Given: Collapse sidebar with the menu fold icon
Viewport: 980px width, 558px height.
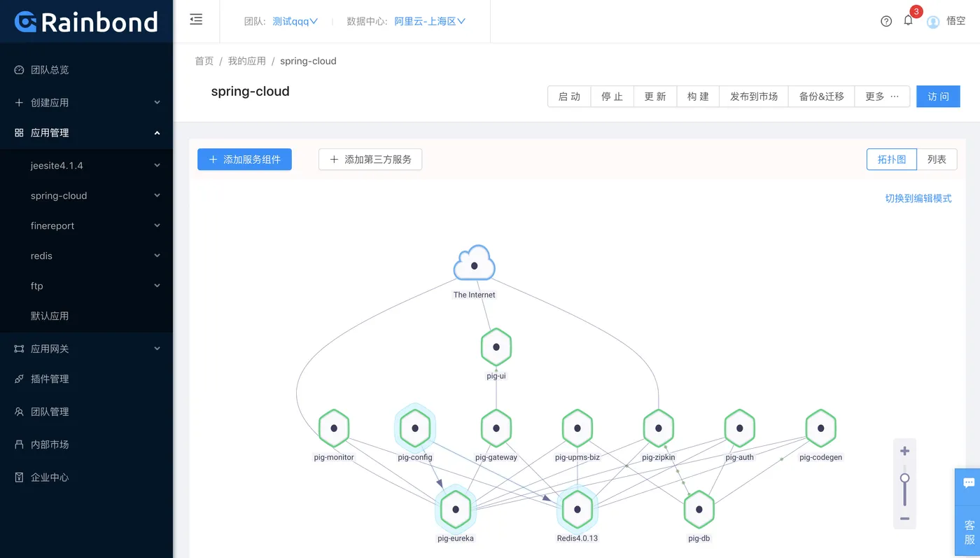Looking at the screenshot, I should click(x=196, y=20).
